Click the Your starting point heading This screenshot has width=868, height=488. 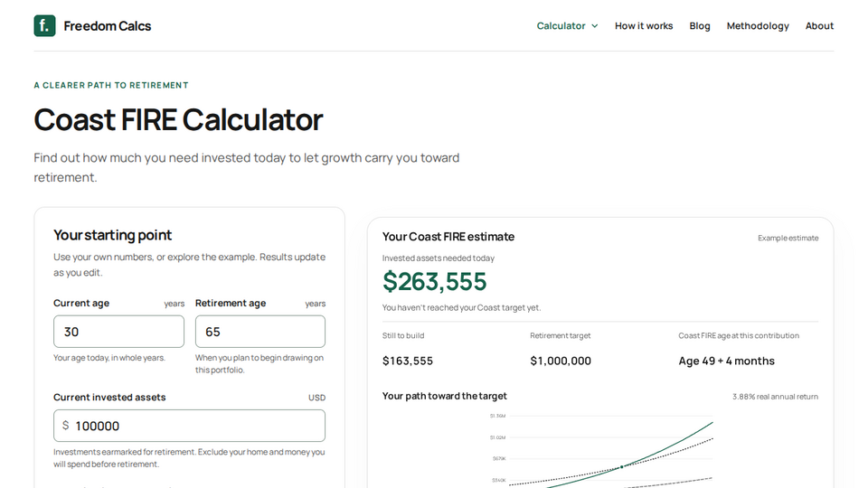[x=112, y=235]
